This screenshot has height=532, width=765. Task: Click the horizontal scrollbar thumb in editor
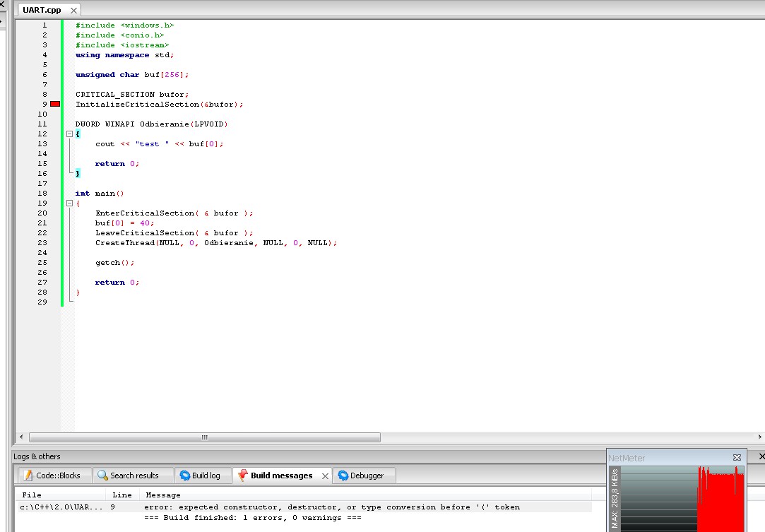[x=205, y=437]
